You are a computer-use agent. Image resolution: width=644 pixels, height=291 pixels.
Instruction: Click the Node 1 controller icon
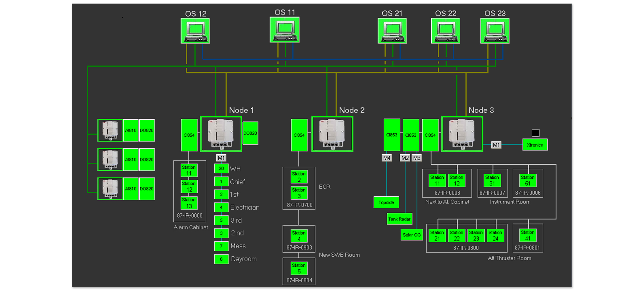221,134
